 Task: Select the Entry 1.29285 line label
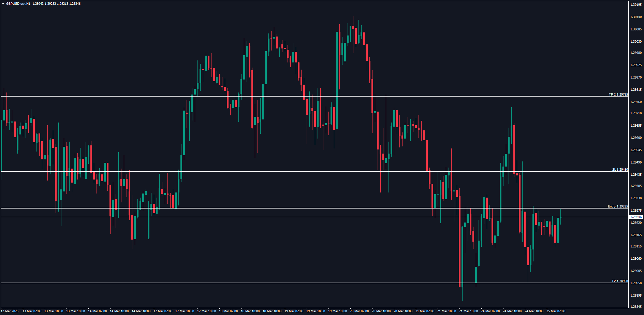(617, 206)
